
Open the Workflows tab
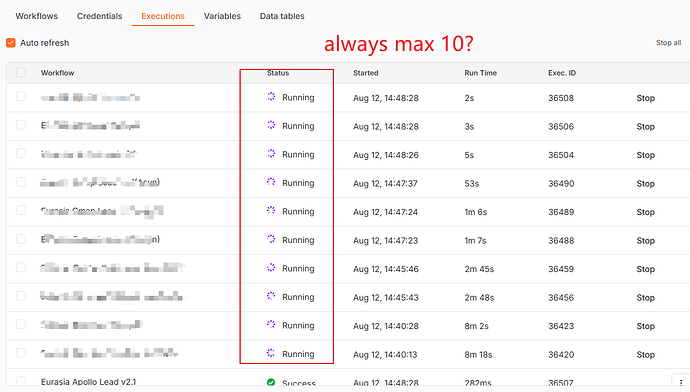pos(37,16)
